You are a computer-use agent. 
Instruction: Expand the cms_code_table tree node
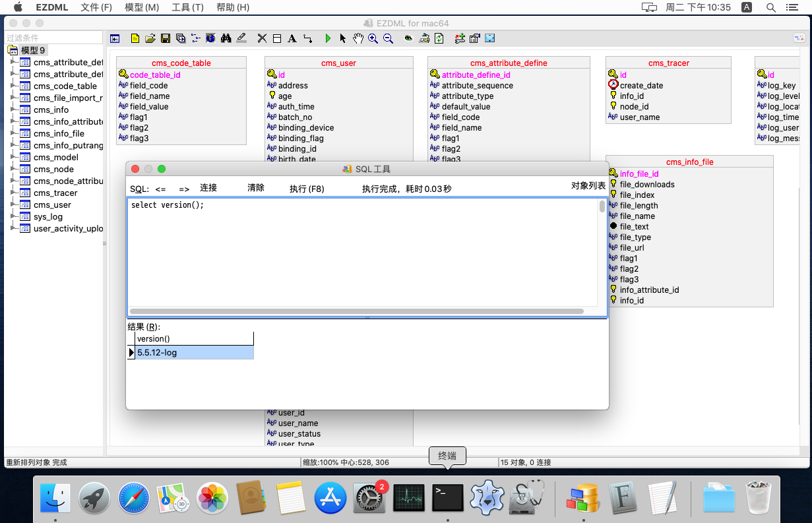(13, 86)
